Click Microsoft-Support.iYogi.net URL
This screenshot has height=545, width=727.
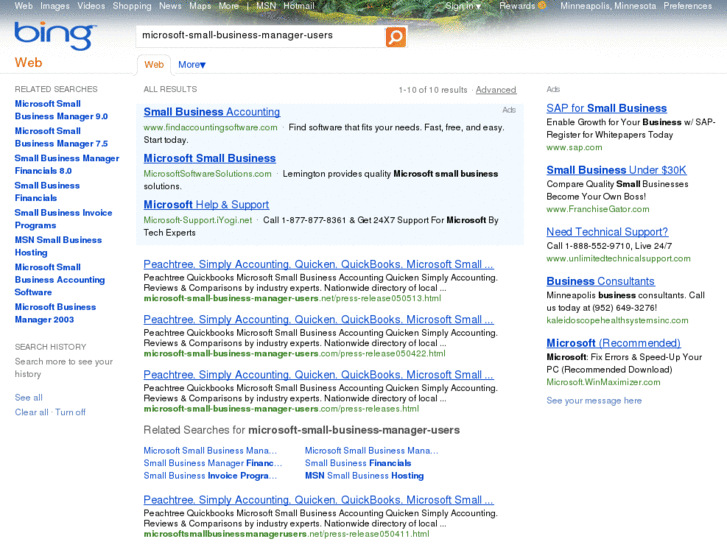[198, 220]
